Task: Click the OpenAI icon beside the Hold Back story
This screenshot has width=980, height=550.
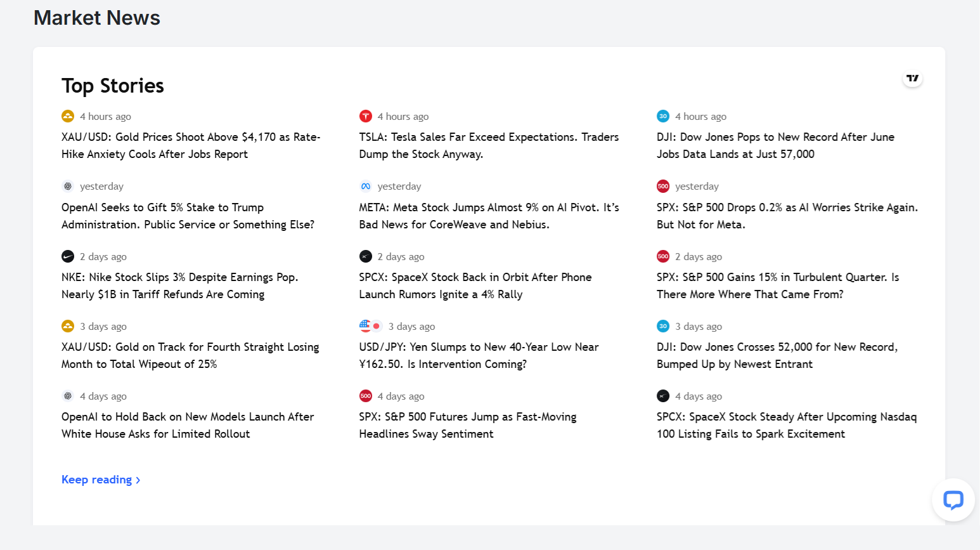Action: tap(68, 396)
